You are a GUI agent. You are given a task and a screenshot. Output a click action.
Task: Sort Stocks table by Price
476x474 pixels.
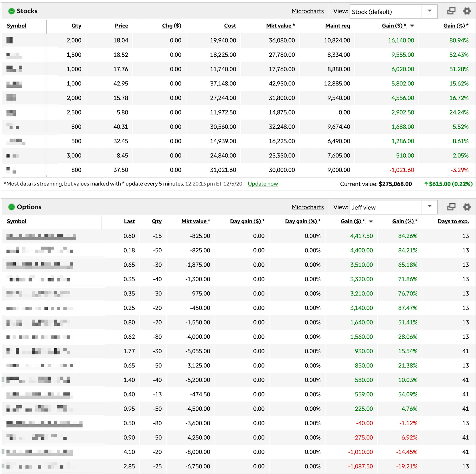coord(121,26)
